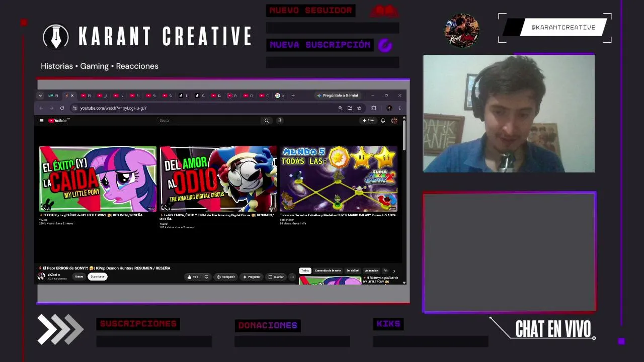Go to the YouTube home logo

pos(59,121)
